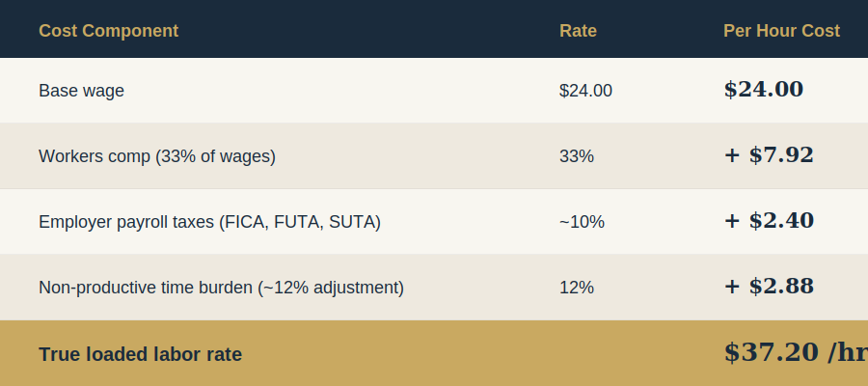Click the plus sign before $7.92
This screenshot has width=868, height=386.
point(732,156)
